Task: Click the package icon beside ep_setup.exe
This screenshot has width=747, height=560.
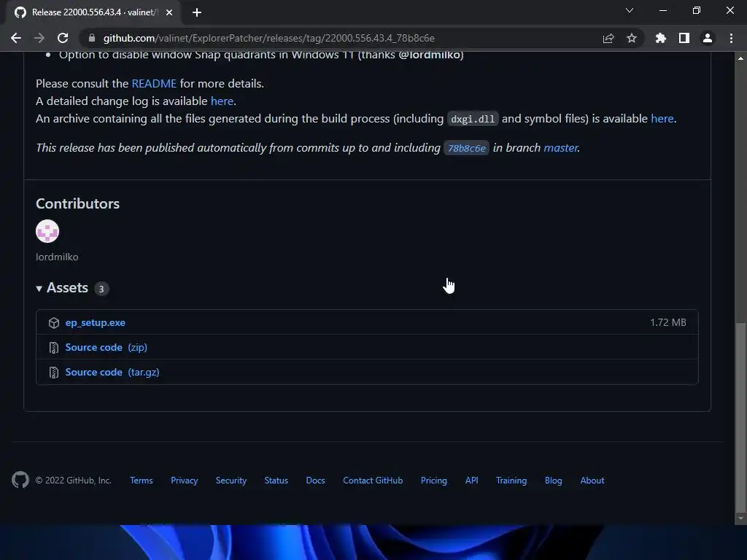Action: (x=54, y=323)
